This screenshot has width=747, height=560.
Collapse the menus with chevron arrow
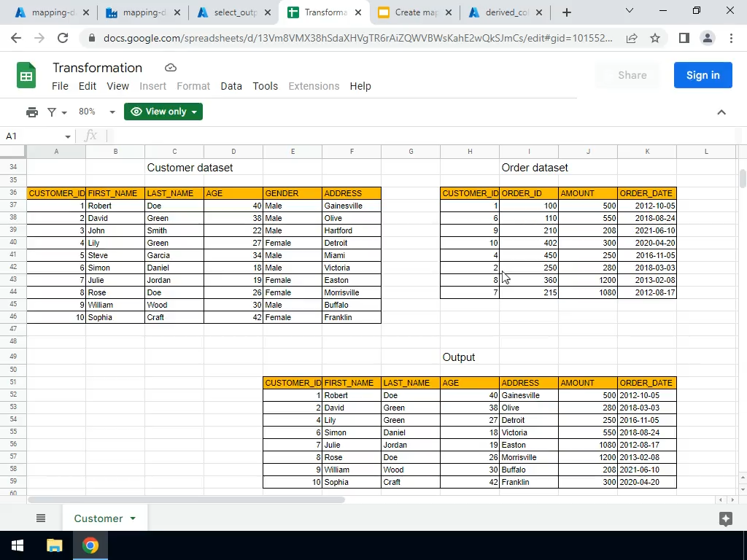(721, 112)
